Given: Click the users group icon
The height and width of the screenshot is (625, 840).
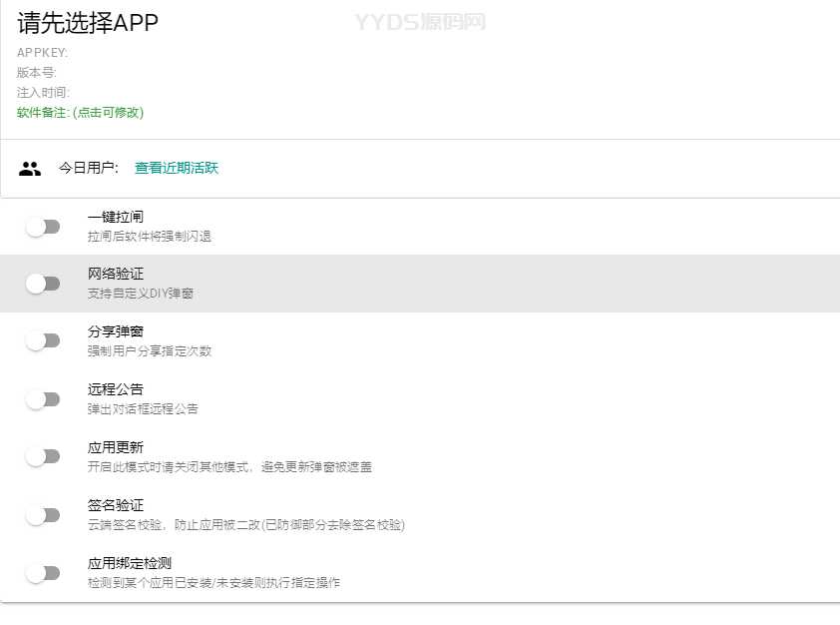Looking at the screenshot, I should tap(30, 169).
